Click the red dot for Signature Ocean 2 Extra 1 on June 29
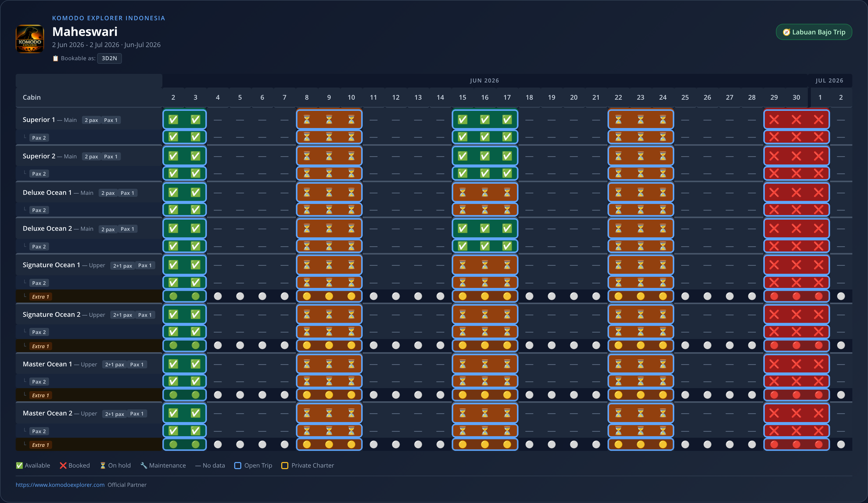The width and height of the screenshot is (868, 503). [774, 345]
